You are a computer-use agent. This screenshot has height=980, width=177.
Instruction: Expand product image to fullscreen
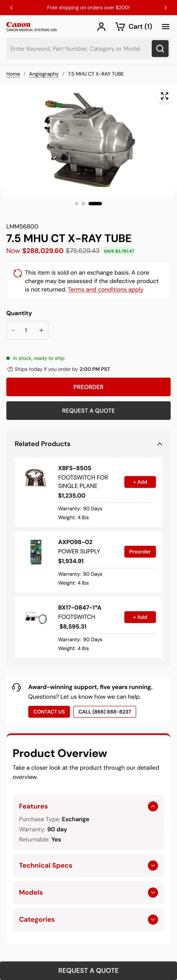pos(165,96)
